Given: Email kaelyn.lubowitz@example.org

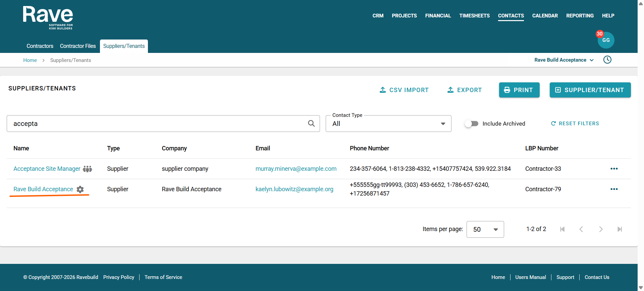Looking at the screenshot, I should [294, 189].
